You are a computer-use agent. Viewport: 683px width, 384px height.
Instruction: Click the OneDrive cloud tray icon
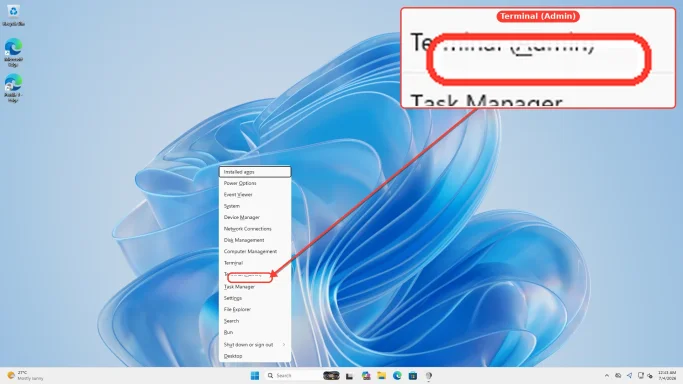618,376
